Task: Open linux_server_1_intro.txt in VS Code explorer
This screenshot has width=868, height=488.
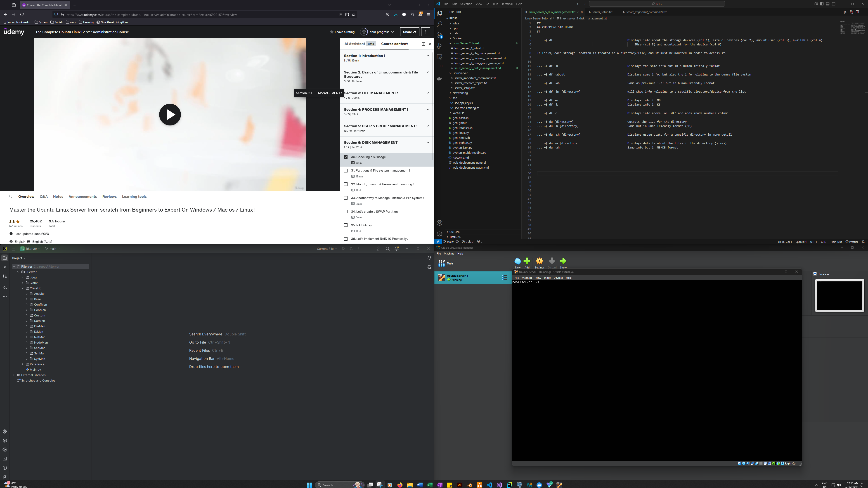Action: click(469, 48)
